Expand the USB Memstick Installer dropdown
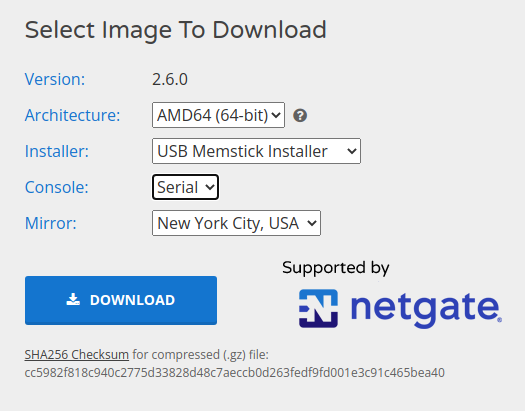This screenshot has height=411, width=525. coord(256,151)
